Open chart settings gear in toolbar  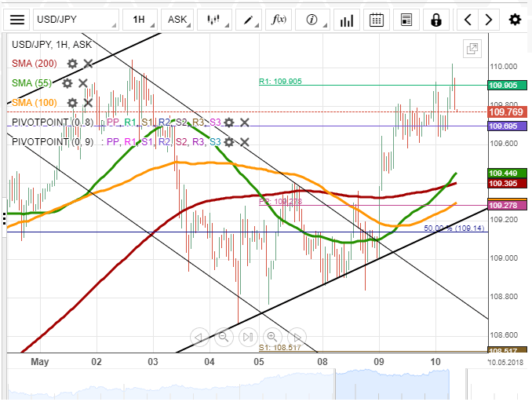[514, 19]
